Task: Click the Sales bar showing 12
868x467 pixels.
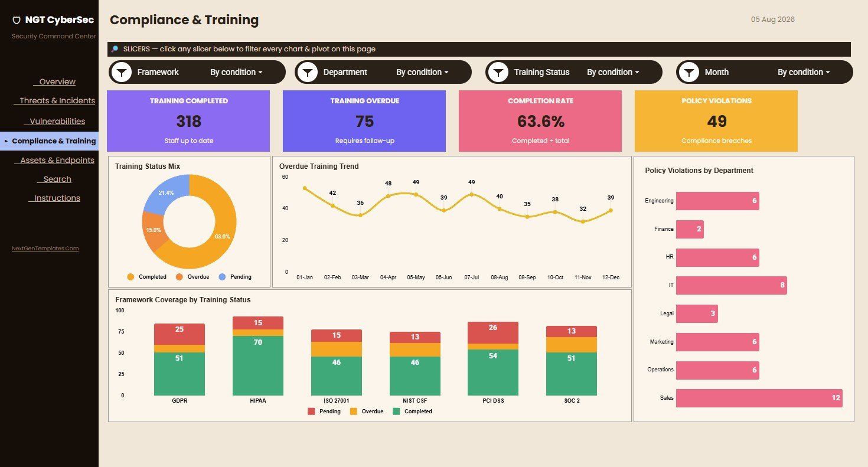Action: pyautogui.click(x=759, y=398)
